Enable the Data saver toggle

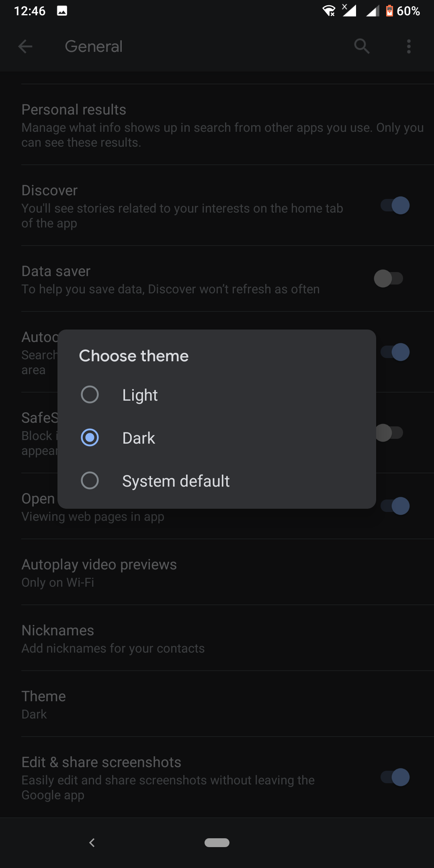390,278
